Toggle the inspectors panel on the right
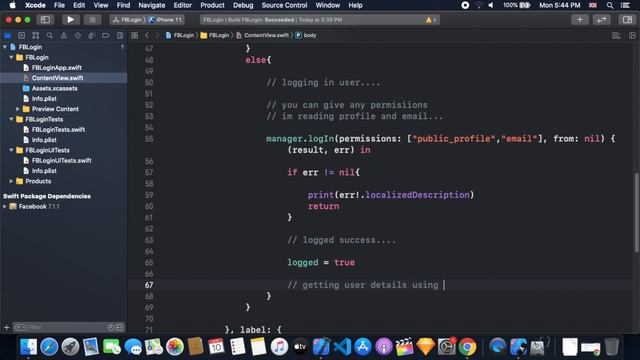This screenshot has height=360, width=640. (627, 20)
